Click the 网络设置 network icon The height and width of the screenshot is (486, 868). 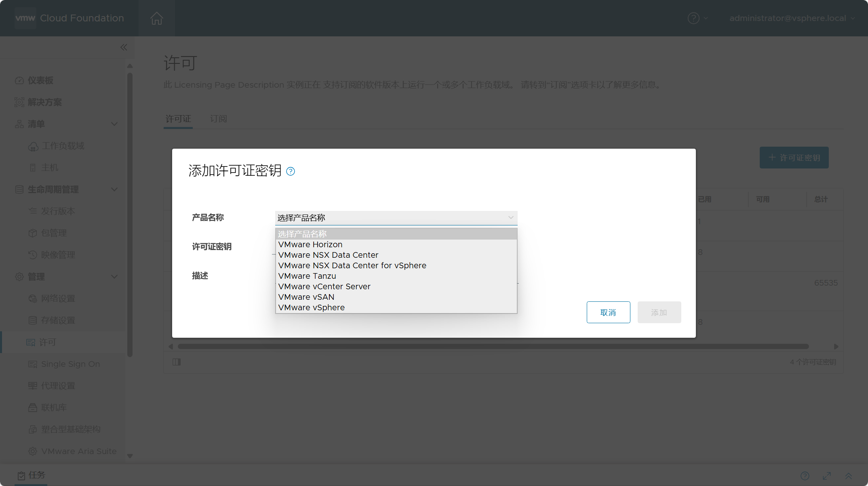point(33,299)
